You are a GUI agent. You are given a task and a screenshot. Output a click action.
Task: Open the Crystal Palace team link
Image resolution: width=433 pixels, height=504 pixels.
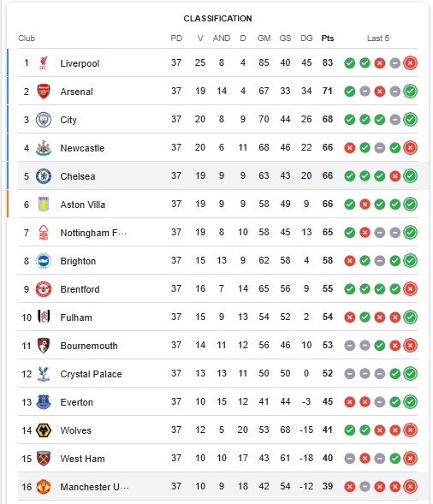pos(91,374)
